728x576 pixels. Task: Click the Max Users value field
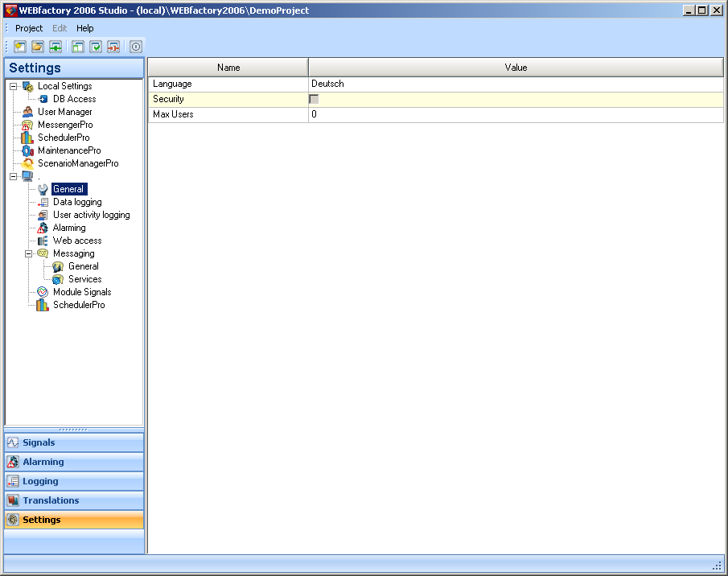pyautogui.click(x=515, y=114)
